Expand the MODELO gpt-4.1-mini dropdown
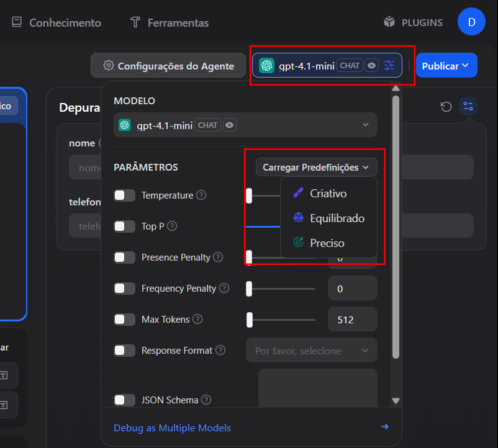Image resolution: width=498 pixels, height=448 pixels. point(245,125)
